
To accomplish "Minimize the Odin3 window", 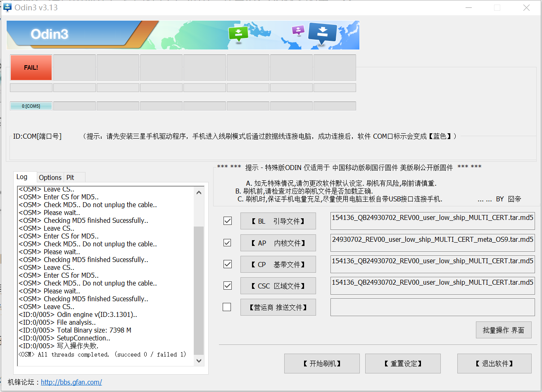I will [x=468, y=7].
